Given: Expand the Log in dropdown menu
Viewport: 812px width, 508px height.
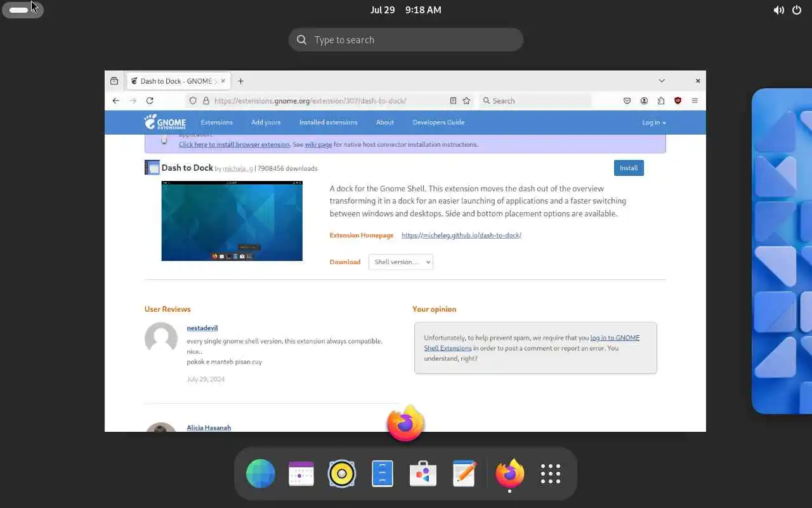Looking at the screenshot, I should [x=654, y=123].
